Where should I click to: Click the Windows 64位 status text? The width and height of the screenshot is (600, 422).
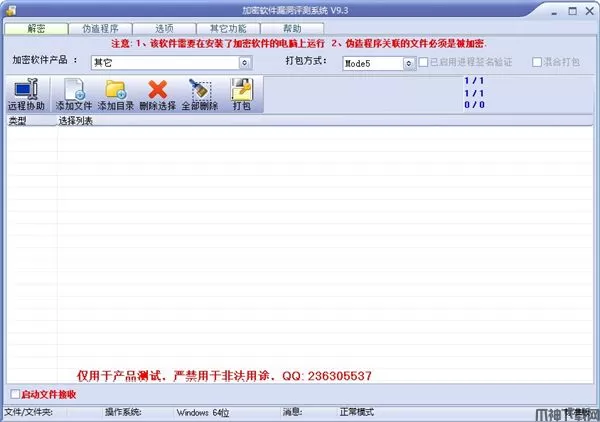tap(203, 413)
